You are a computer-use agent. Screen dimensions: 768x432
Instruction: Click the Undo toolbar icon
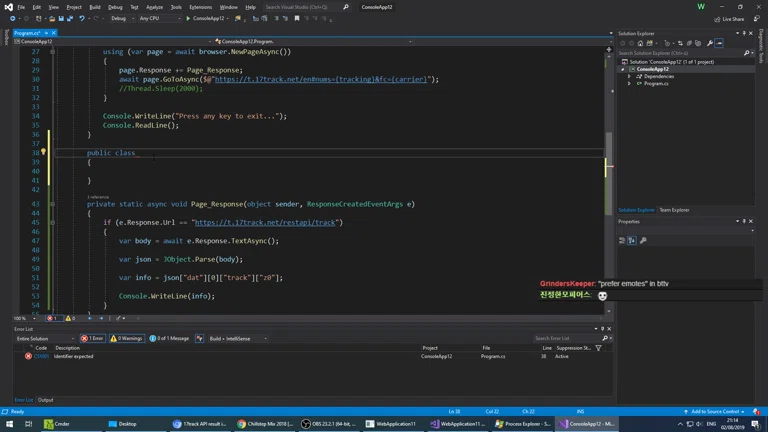pos(81,18)
